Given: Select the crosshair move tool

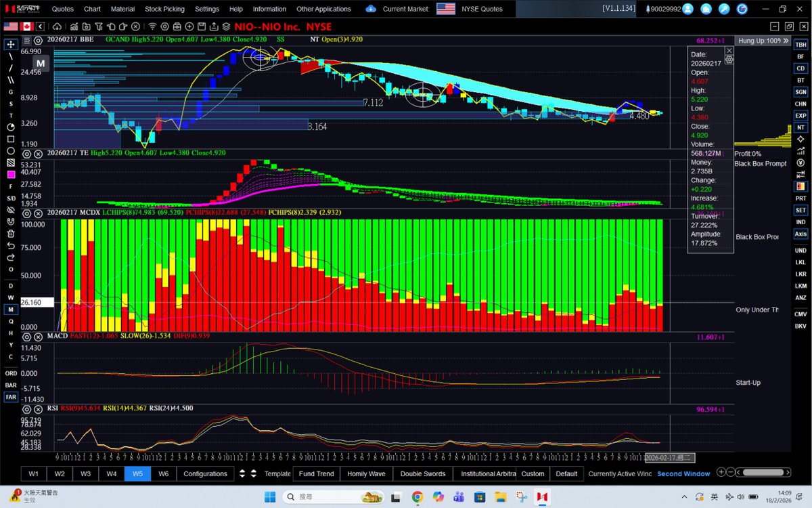Looking at the screenshot, I should [x=11, y=44].
